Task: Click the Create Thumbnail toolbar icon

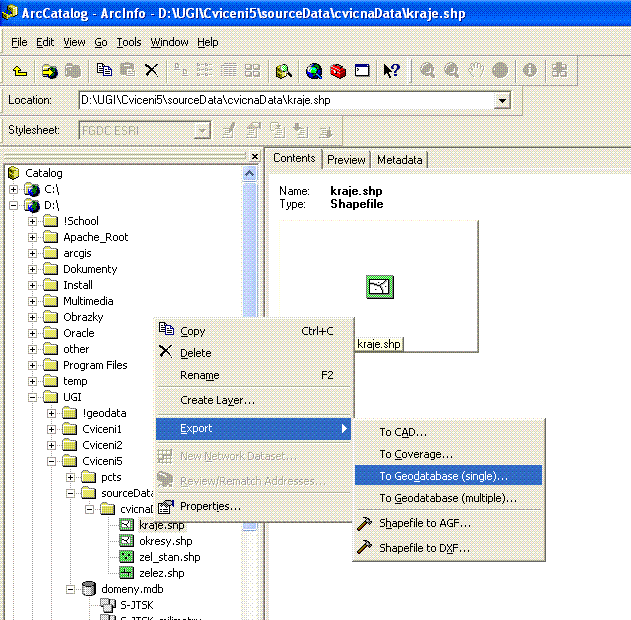Action: [559, 70]
